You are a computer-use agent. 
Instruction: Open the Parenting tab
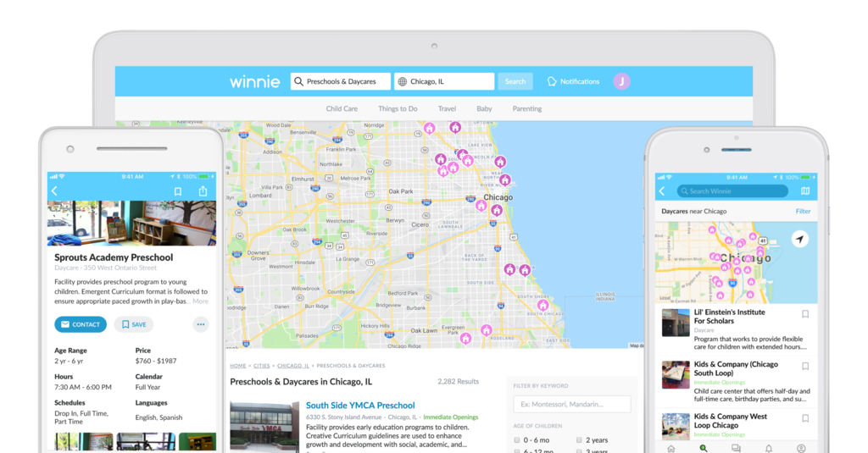(x=527, y=109)
